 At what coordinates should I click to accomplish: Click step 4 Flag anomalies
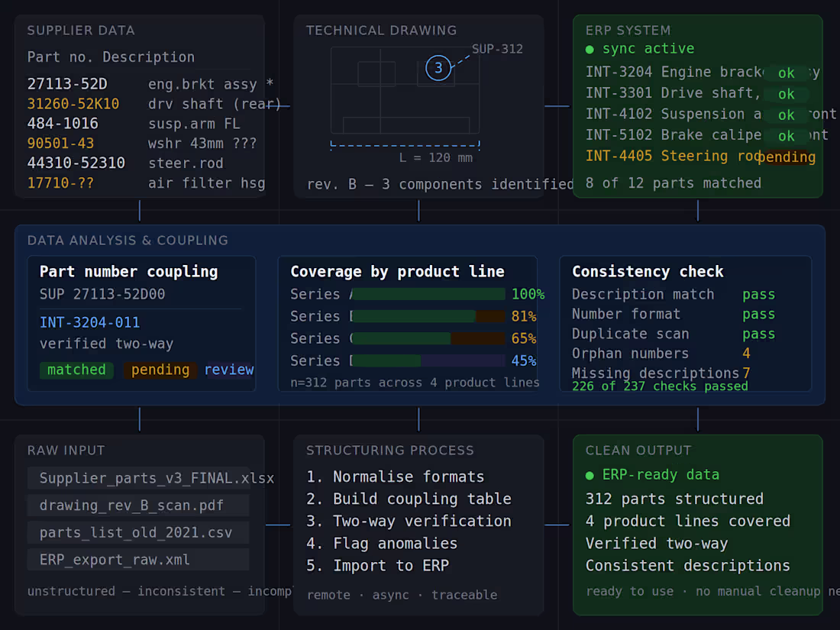(382, 544)
